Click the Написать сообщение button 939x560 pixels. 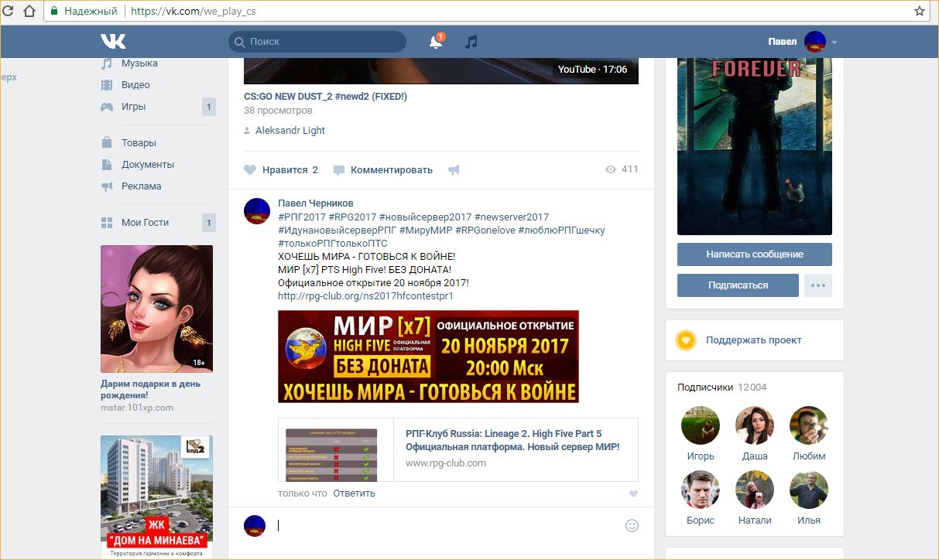[755, 254]
